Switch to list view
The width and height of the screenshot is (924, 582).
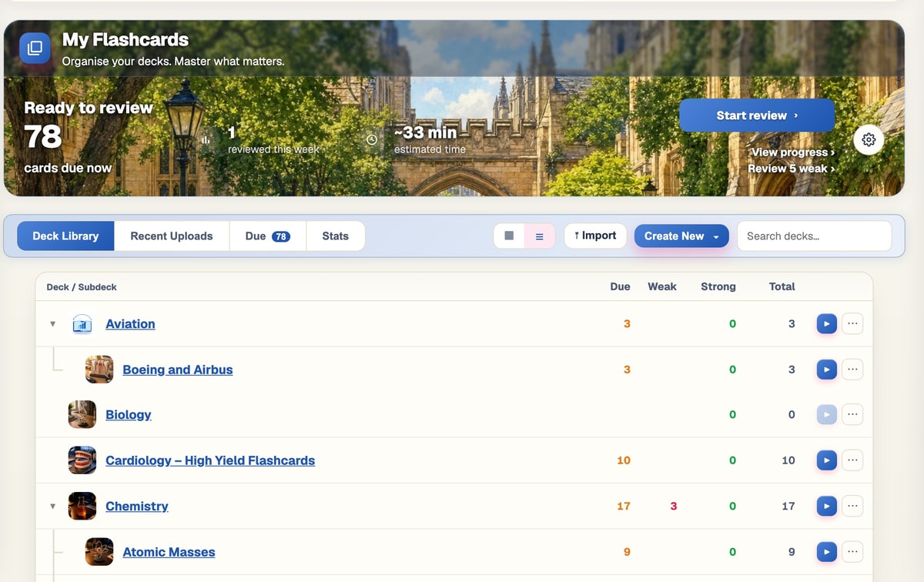539,236
